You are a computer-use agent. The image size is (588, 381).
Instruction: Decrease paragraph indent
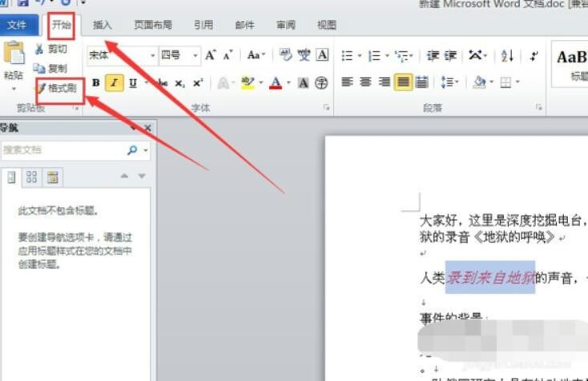pyautogui.click(x=433, y=56)
